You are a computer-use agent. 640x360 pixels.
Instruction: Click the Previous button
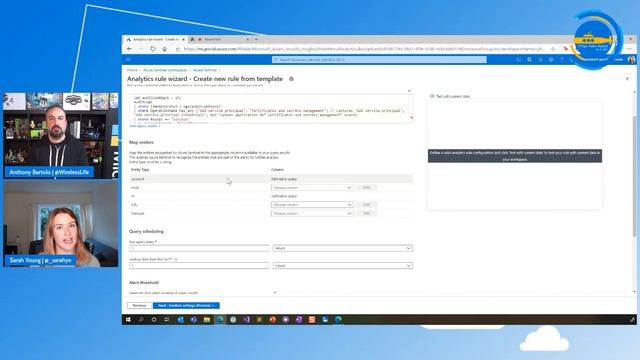(140, 305)
